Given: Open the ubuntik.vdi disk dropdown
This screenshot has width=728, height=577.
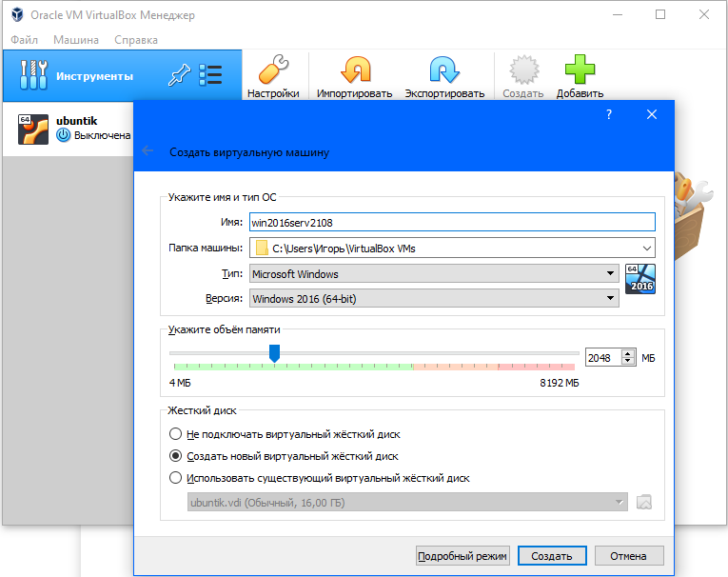Looking at the screenshot, I should click(407, 502).
